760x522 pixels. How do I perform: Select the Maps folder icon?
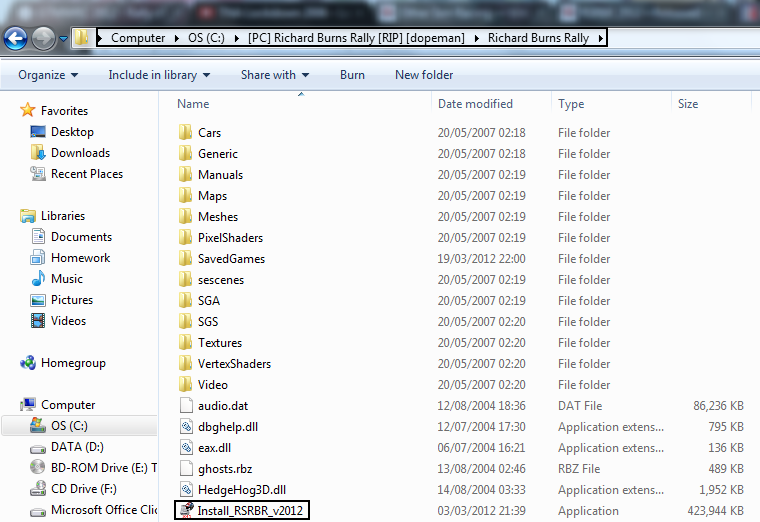(x=185, y=195)
